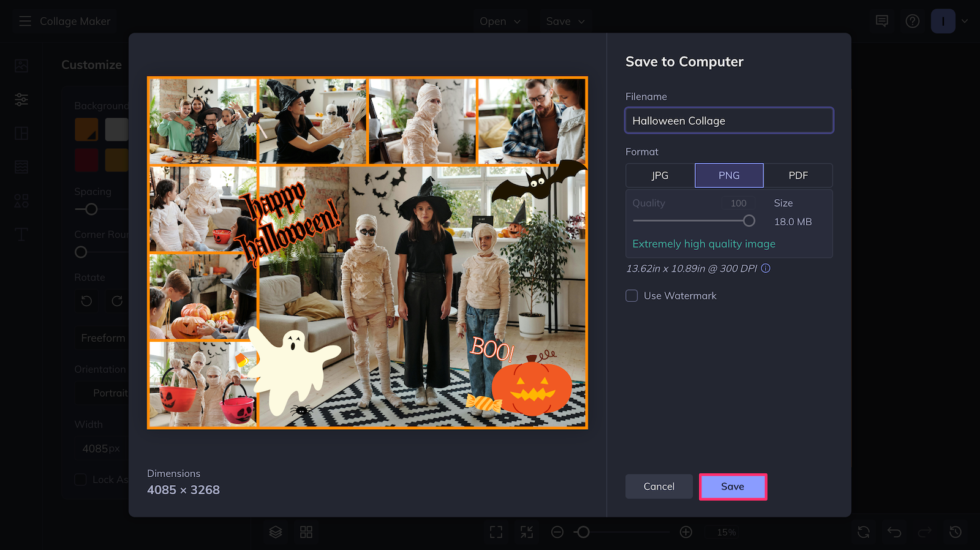The image size is (980, 550).
Task: Select the Text tool in the sidebar
Action: 21,234
